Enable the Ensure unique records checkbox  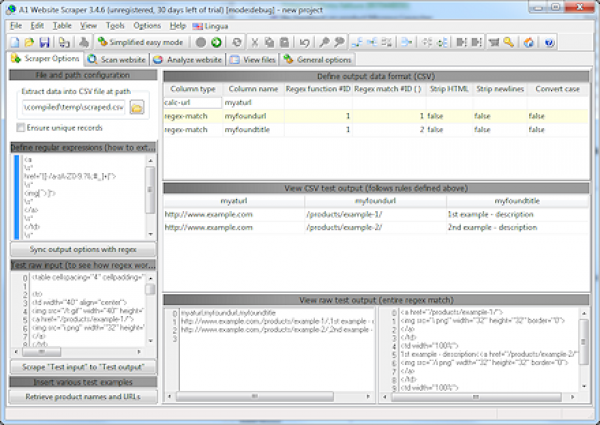pos(21,127)
